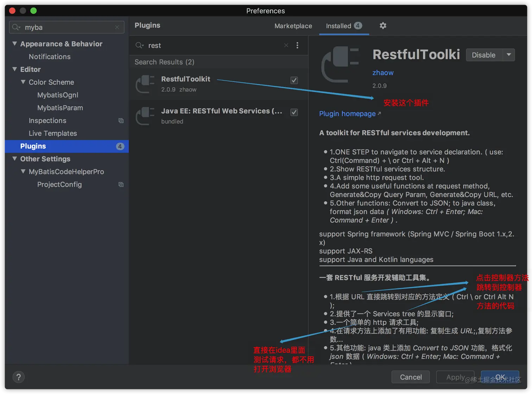Select the Plugins settings page
Screen dimensions: 532x394
coord(67,146)
